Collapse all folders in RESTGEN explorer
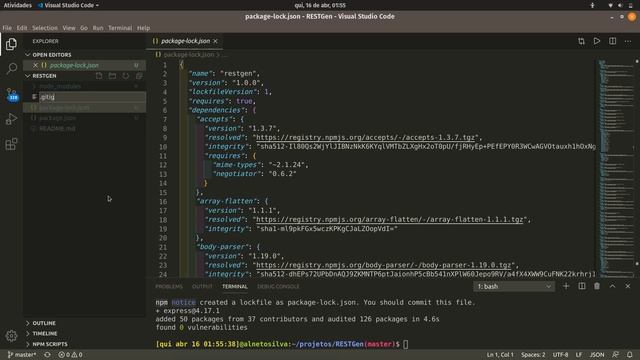This screenshot has width=640, height=360. tap(139, 76)
